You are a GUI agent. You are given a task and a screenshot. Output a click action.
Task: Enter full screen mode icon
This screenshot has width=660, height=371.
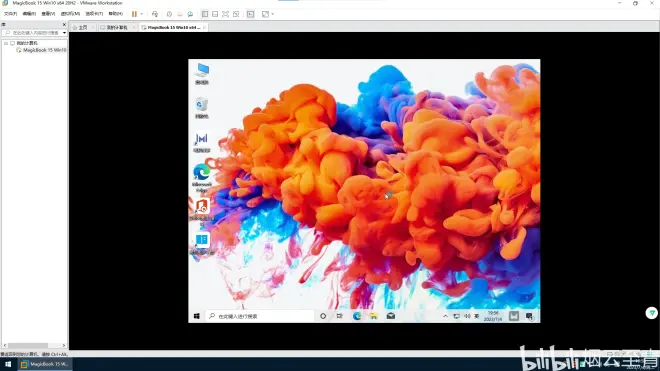click(226, 14)
